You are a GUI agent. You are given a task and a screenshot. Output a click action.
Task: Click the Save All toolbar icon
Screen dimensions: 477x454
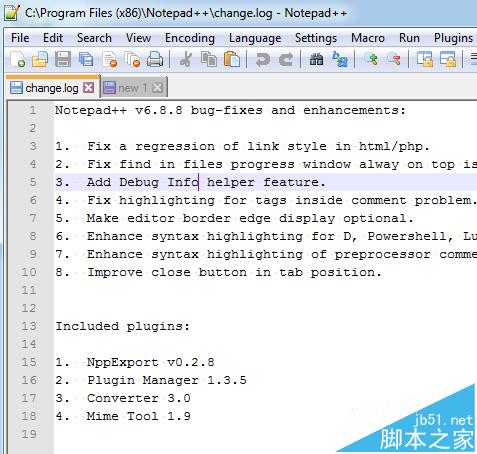pyautogui.click(x=86, y=60)
